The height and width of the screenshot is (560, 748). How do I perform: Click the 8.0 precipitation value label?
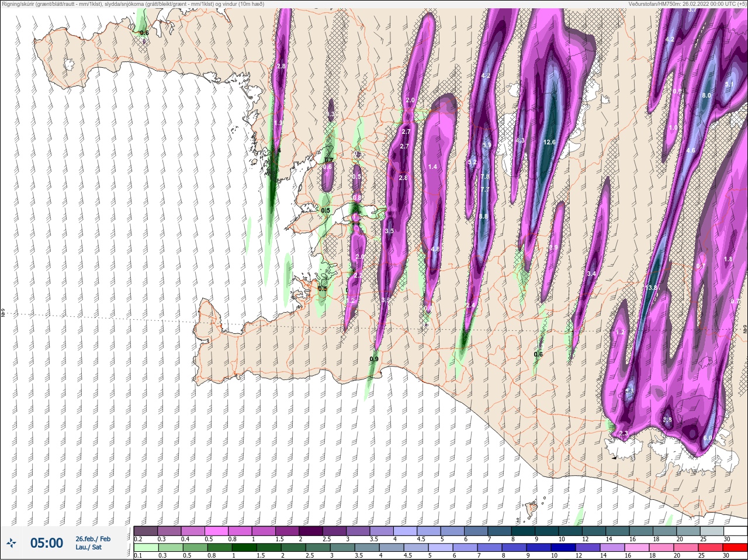pyautogui.click(x=707, y=95)
